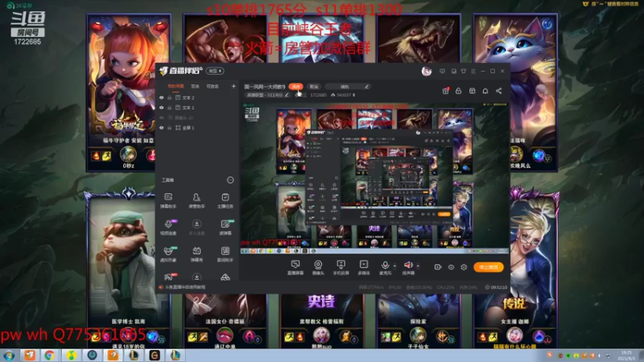The image size is (644, 362).
Task: Toggle lock on 文本 1 layer
Action: point(169,108)
